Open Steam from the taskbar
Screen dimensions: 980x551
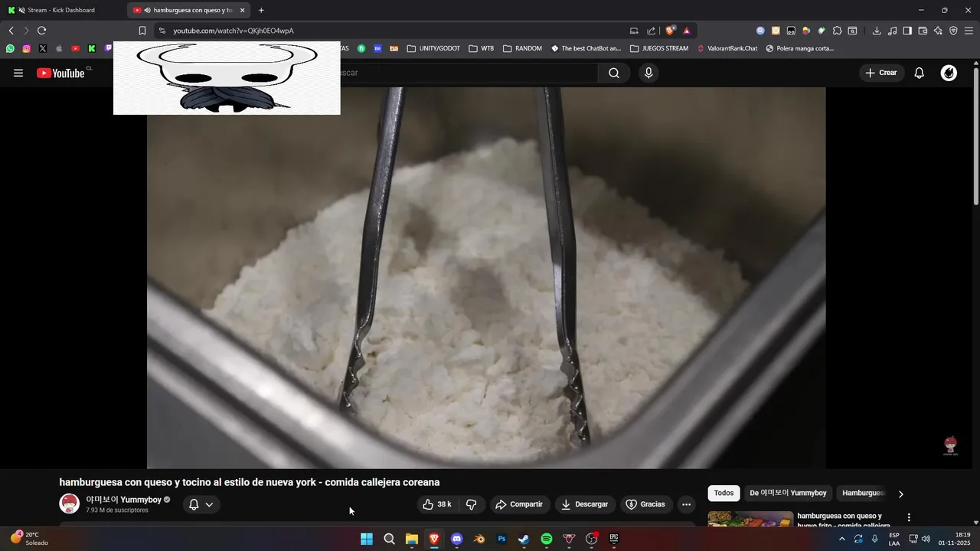tap(524, 539)
